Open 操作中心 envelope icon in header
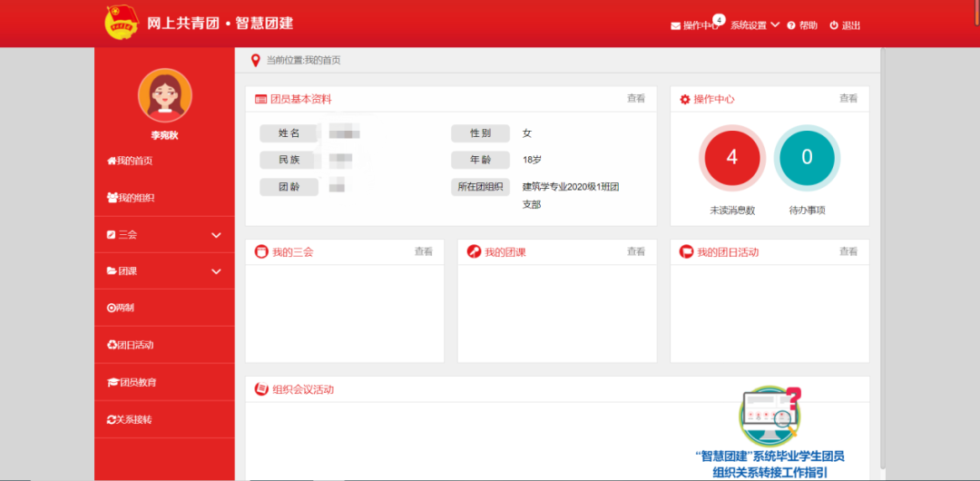The image size is (980, 481). 675,25
